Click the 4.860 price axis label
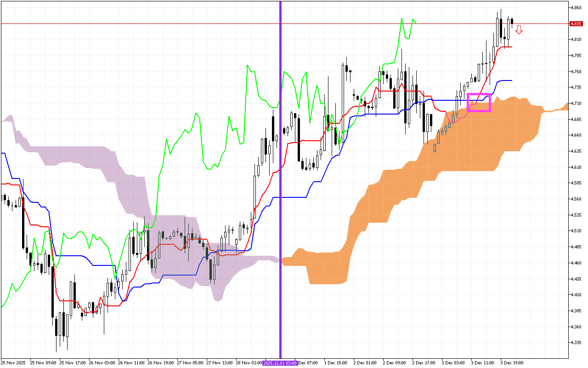Image resolution: width=588 pixels, height=368 pixels. coord(576,8)
